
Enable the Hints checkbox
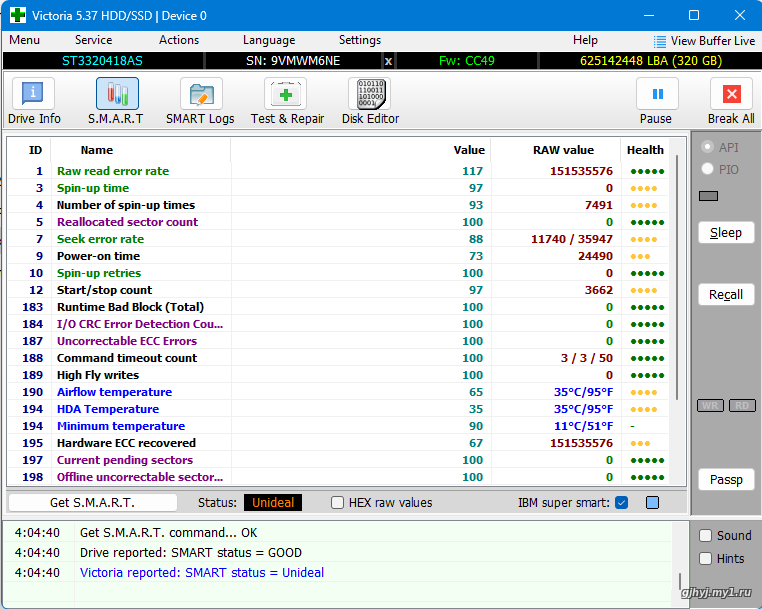[x=705, y=558]
